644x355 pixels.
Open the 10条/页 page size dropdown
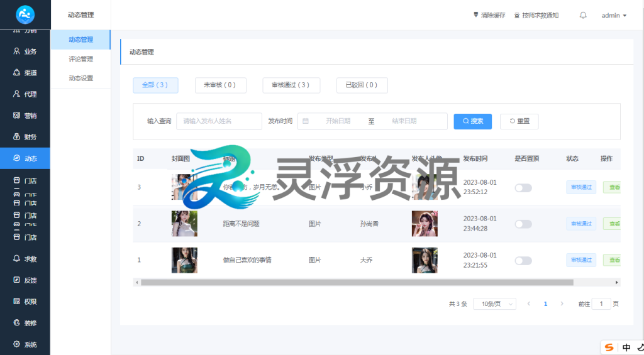click(x=494, y=303)
